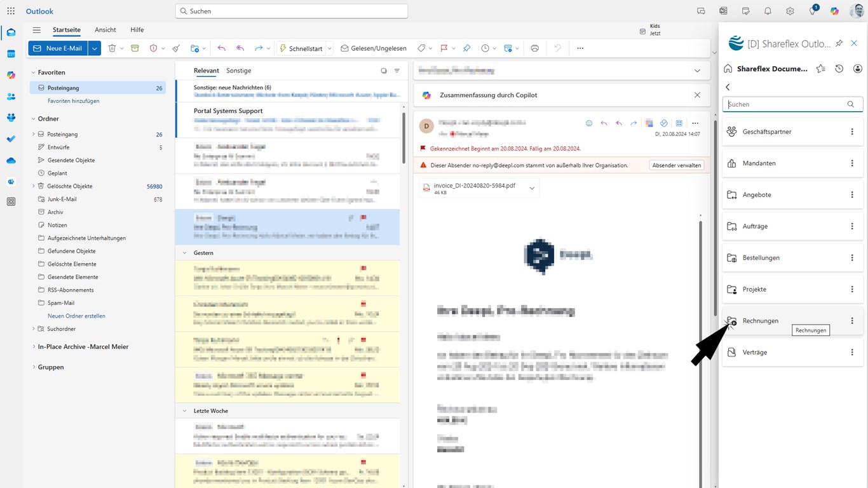This screenshot has width=868, height=488.
Task: Pin the Shareflex add-in pane
Action: click(x=839, y=43)
